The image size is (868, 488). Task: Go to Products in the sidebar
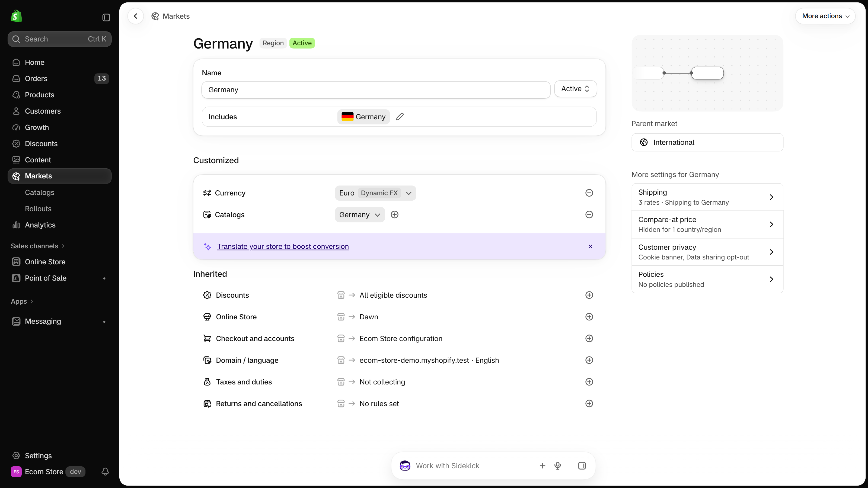coord(60,95)
